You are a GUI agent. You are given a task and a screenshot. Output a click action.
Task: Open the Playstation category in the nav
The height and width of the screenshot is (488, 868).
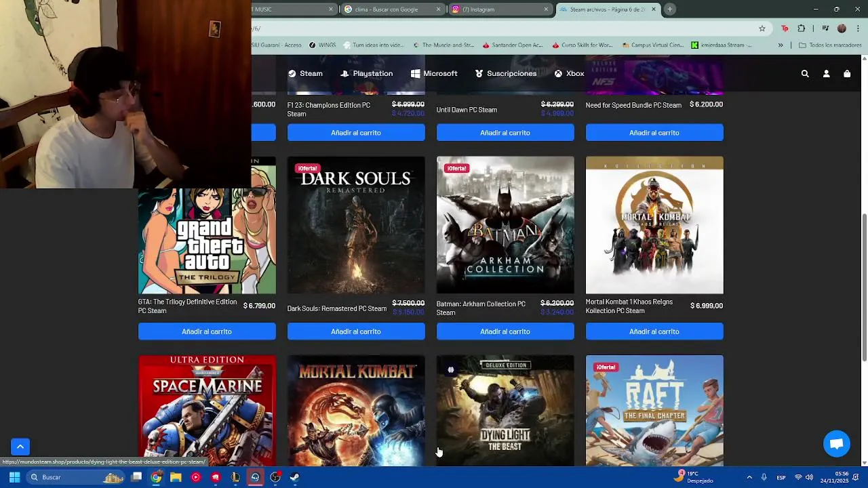click(367, 73)
